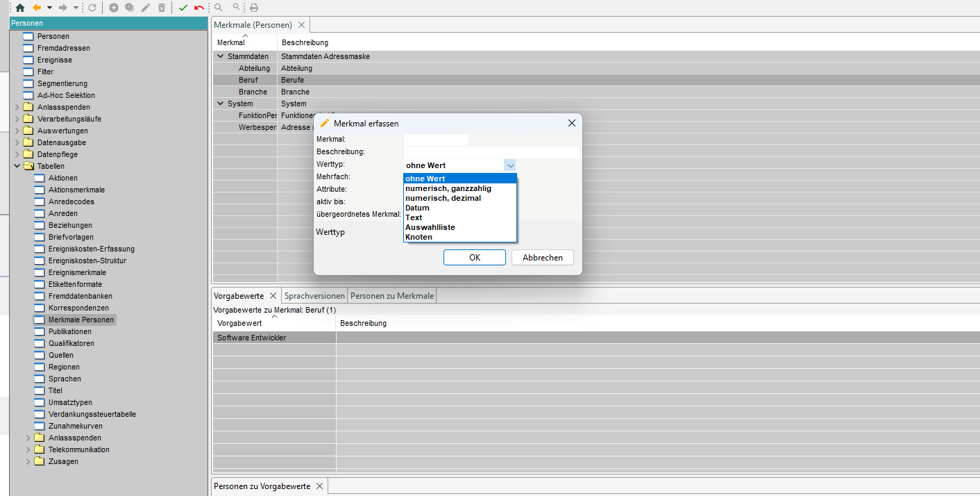
Task: Click the home icon in the toolbar
Action: (19, 8)
